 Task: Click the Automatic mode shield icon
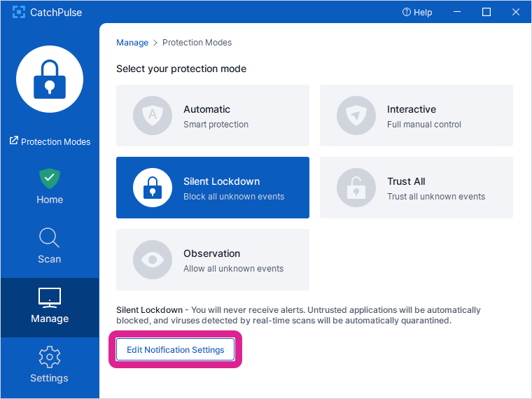click(x=153, y=116)
